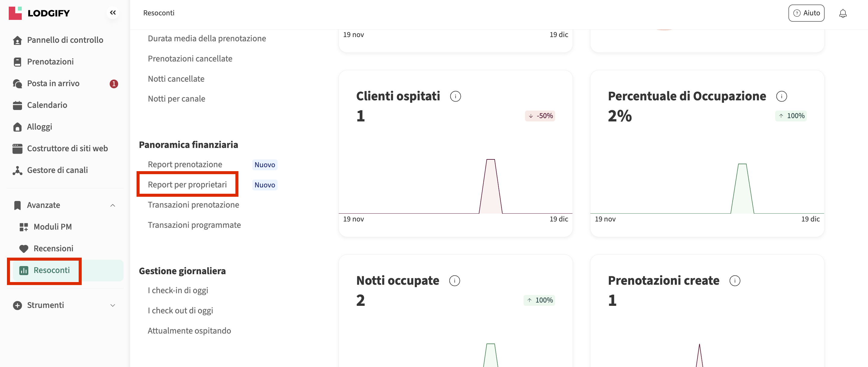Click the Lodgify logo icon

15,13
